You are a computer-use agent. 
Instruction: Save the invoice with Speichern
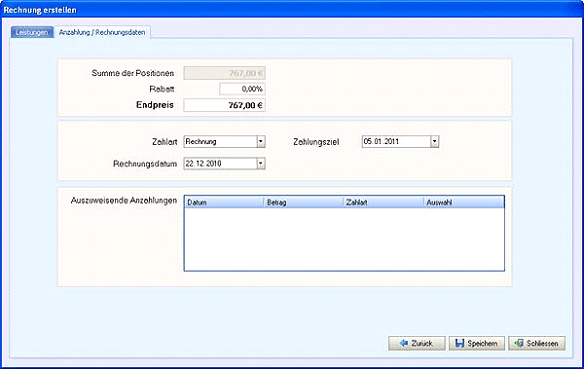click(477, 343)
